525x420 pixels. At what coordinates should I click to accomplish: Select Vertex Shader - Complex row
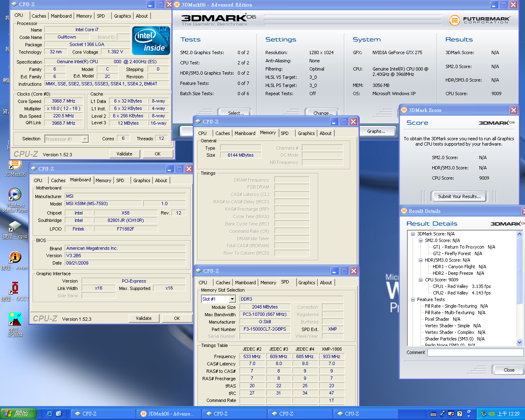[455, 332]
